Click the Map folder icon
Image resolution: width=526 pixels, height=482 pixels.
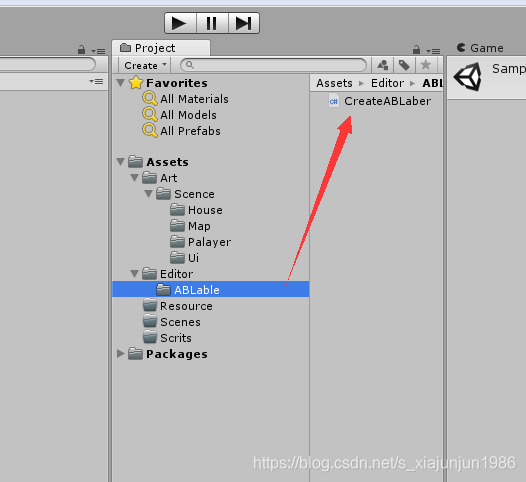tap(177, 225)
